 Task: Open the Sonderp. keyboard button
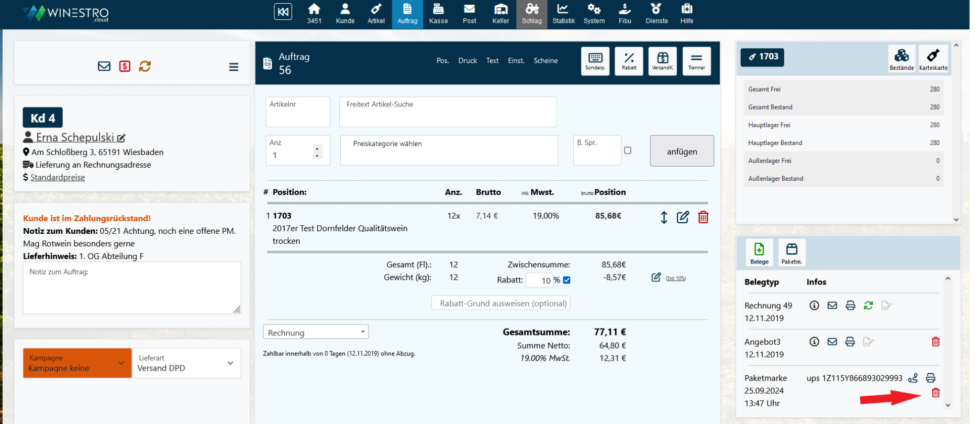pyautogui.click(x=595, y=61)
